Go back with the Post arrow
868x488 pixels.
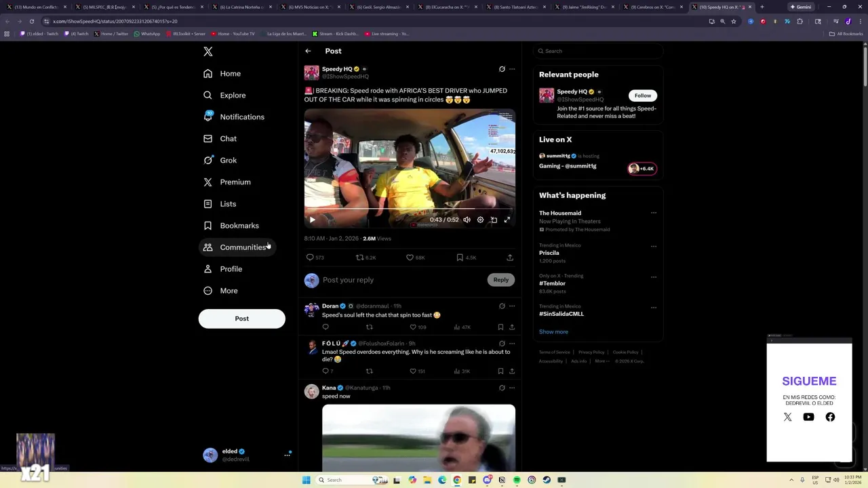[308, 51]
